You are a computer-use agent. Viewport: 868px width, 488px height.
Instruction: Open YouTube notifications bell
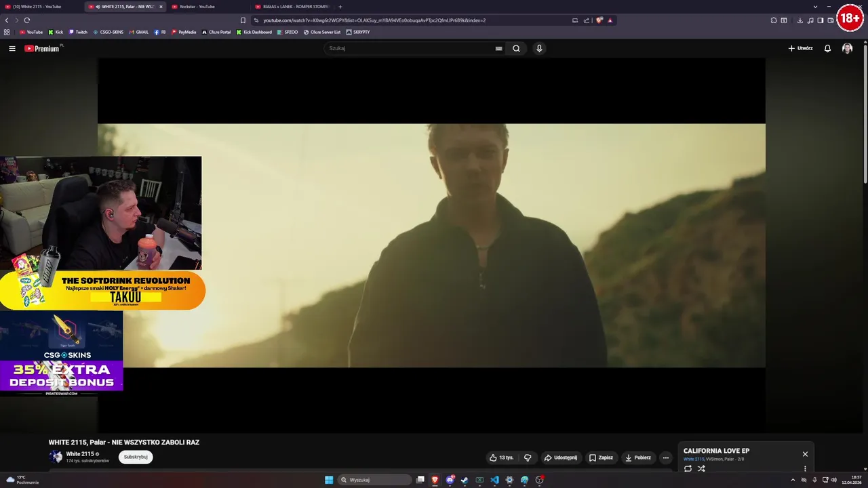(827, 48)
